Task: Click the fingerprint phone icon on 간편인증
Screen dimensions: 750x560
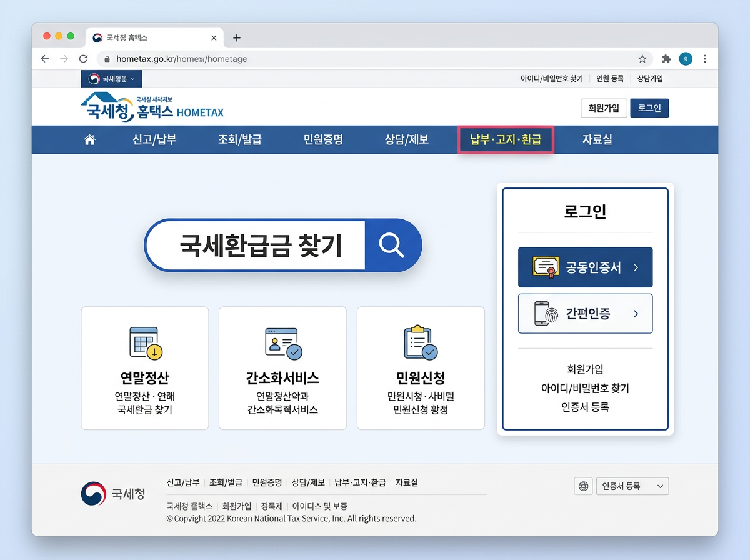Action: tap(547, 313)
